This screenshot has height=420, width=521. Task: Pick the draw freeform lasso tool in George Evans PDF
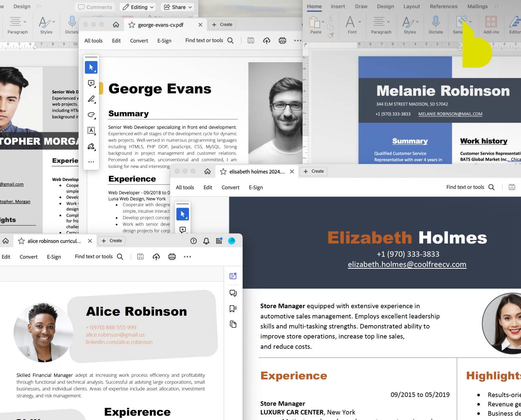point(91,115)
